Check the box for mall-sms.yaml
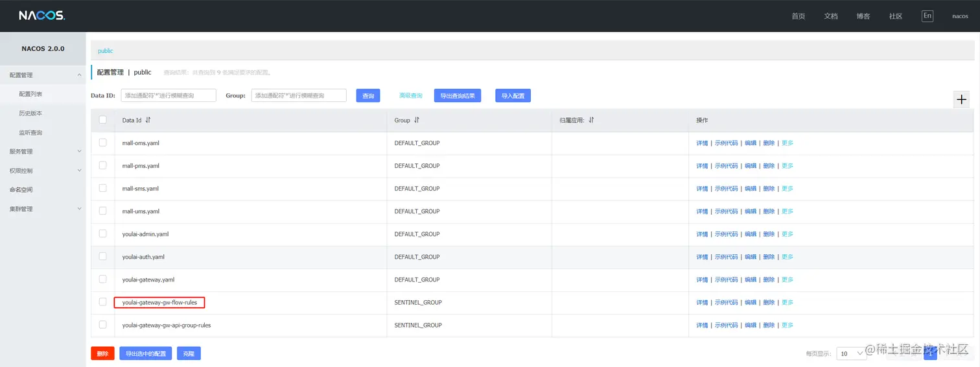Image resolution: width=980 pixels, height=367 pixels. coord(102,188)
